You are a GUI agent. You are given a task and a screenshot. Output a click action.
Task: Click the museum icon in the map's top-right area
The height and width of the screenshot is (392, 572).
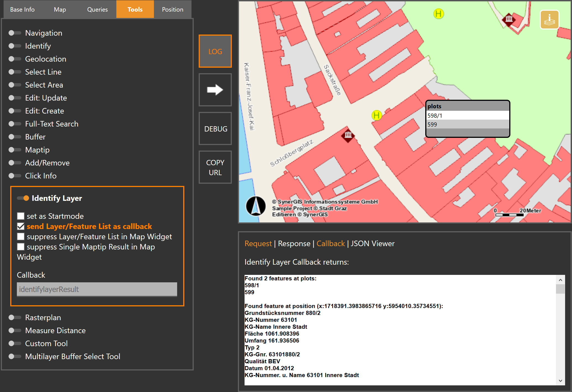click(x=508, y=19)
